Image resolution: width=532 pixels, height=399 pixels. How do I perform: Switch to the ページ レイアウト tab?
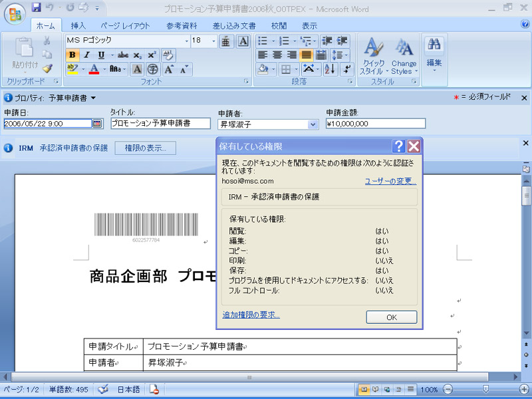(x=125, y=26)
